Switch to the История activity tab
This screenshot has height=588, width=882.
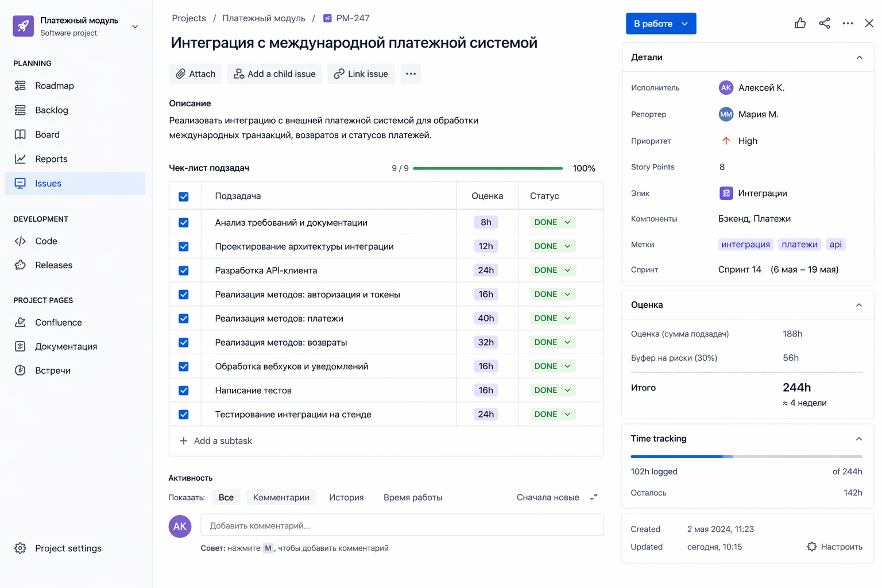[x=346, y=497]
